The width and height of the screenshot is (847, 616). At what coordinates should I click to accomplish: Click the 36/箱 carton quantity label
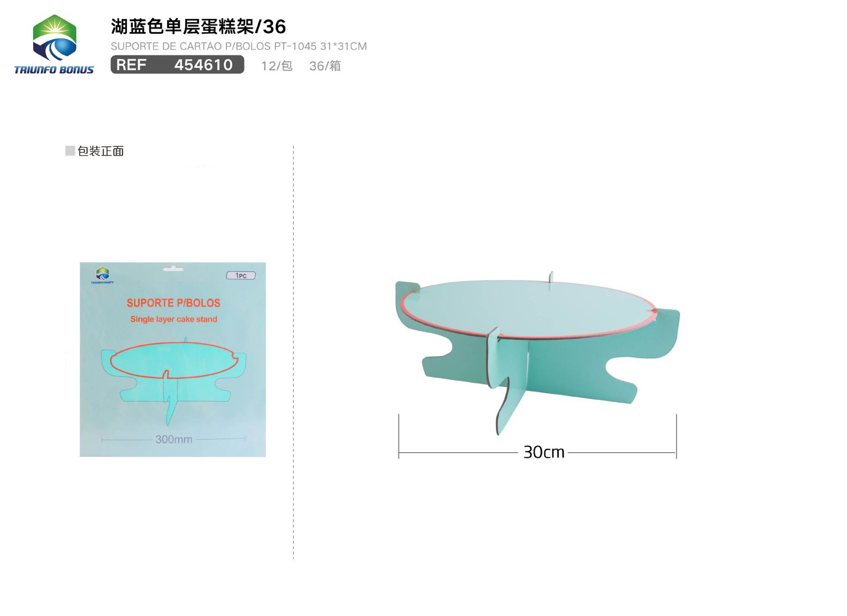pos(325,66)
